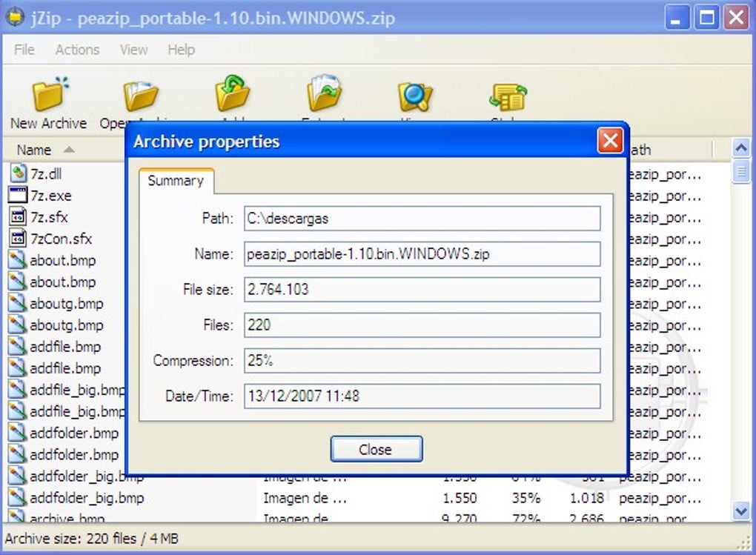Click the toolbar icon with green arrows

[x=508, y=96]
